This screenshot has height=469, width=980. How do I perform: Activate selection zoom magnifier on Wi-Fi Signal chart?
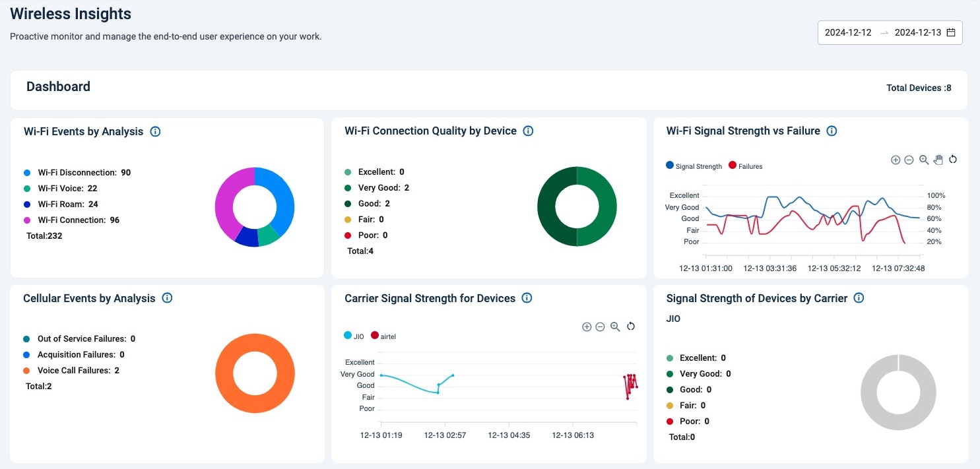point(924,160)
